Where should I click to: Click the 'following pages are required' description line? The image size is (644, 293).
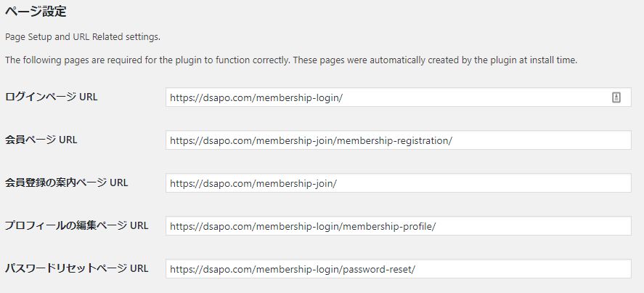click(x=291, y=60)
